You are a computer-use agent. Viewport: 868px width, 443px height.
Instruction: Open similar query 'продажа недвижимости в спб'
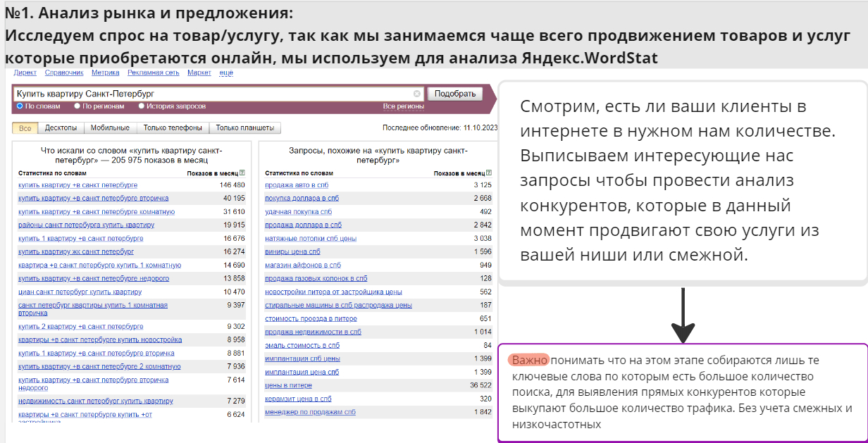(313, 332)
